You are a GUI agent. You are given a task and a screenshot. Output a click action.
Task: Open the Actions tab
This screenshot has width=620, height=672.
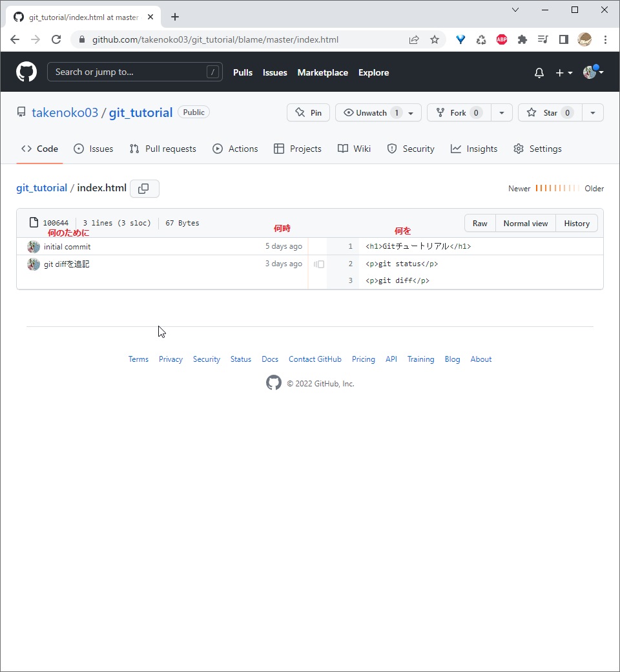pyautogui.click(x=235, y=149)
